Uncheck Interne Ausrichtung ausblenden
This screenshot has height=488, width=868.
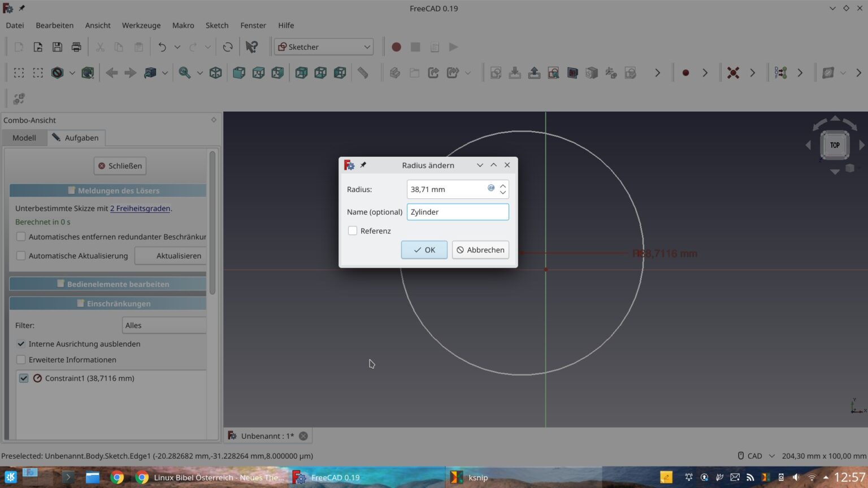(x=21, y=343)
